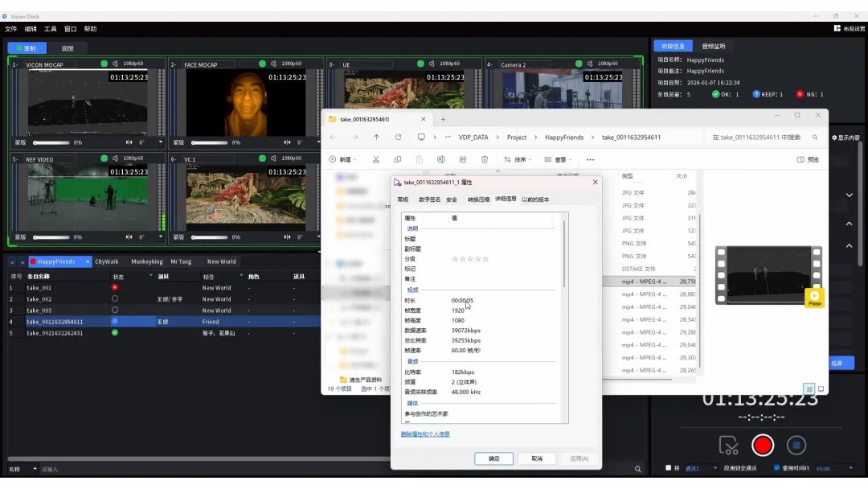
Task: Open the Tools menu in Vision Dock
Action: pos(51,29)
